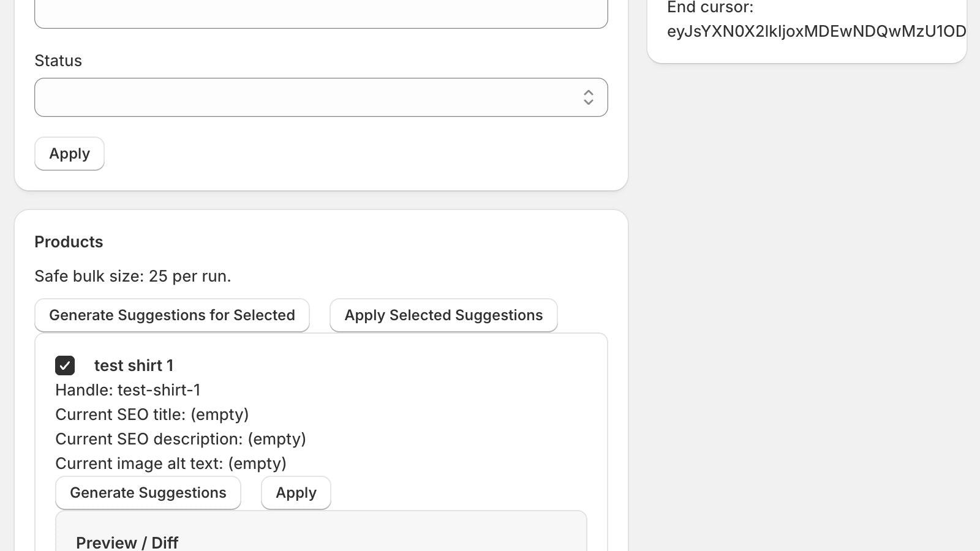Click Generate Suggestions for Selected
The width and height of the screenshot is (980, 551).
(x=171, y=315)
